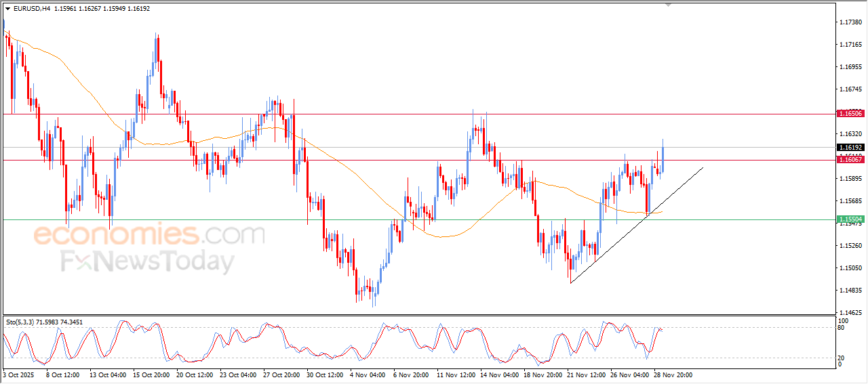Open the dropdown arrow beside EURUSD,H4
Screen dimensions: 868x384
(x=7, y=8)
